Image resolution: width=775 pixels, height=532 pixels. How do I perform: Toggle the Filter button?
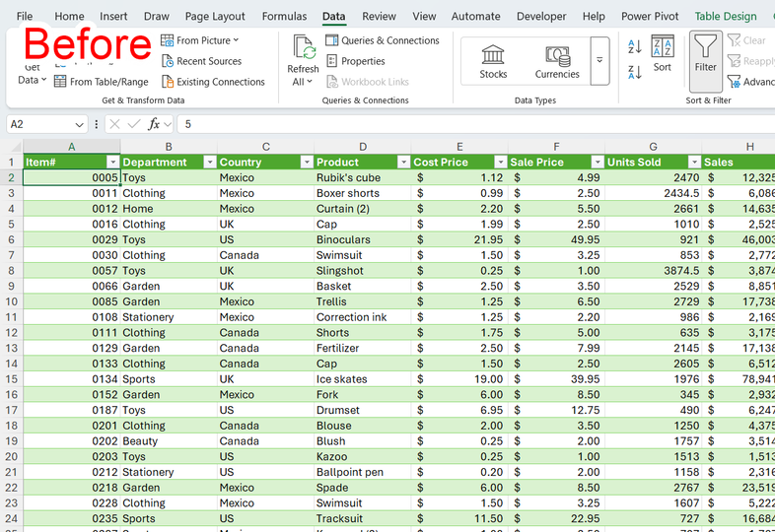coord(705,61)
